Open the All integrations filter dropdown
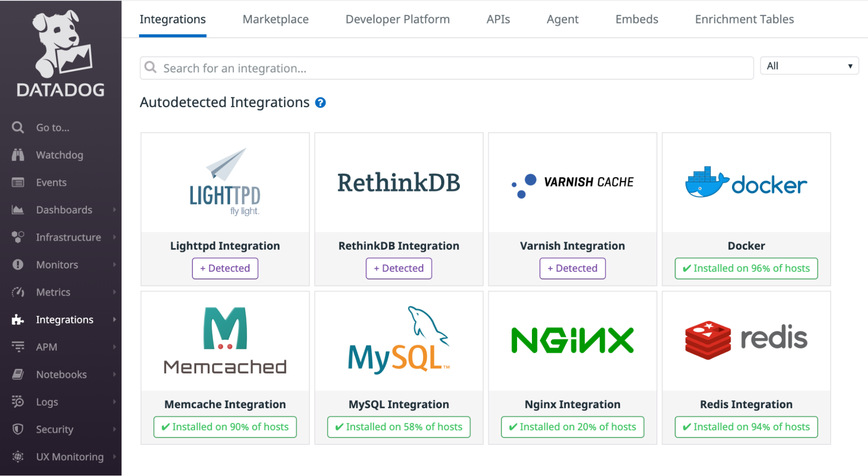 coord(809,66)
